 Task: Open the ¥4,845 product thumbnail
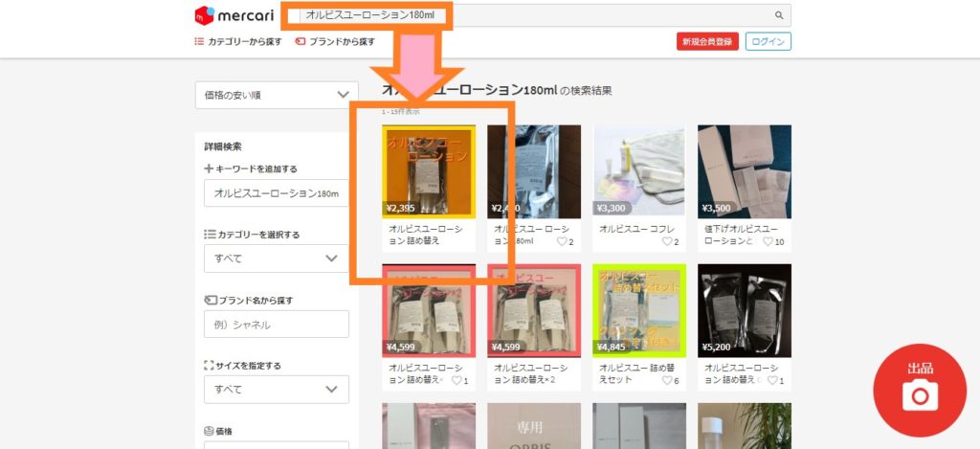click(639, 311)
